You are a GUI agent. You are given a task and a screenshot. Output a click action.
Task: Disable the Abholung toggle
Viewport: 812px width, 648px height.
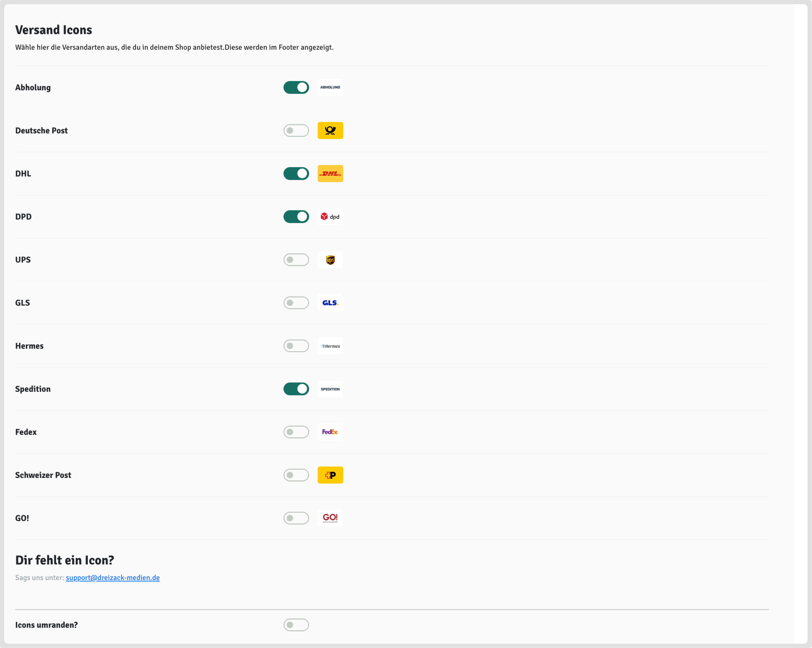tap(296, 87)
